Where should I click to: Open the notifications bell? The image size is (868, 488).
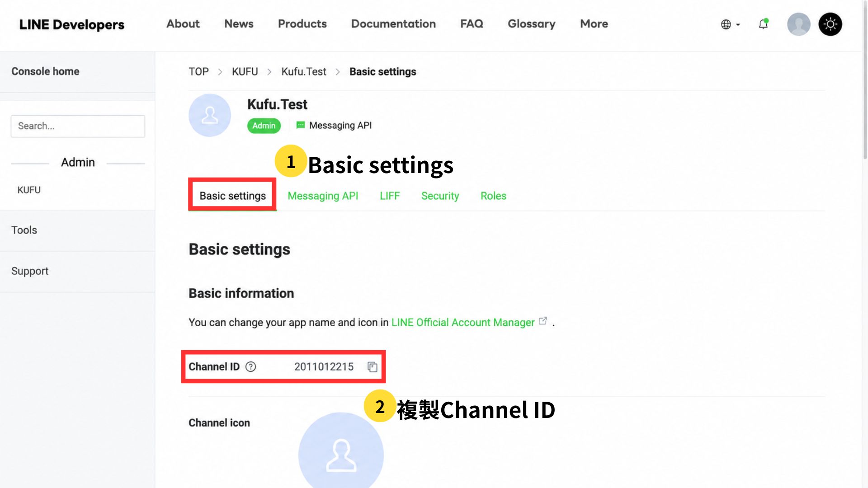click(763, 24)
